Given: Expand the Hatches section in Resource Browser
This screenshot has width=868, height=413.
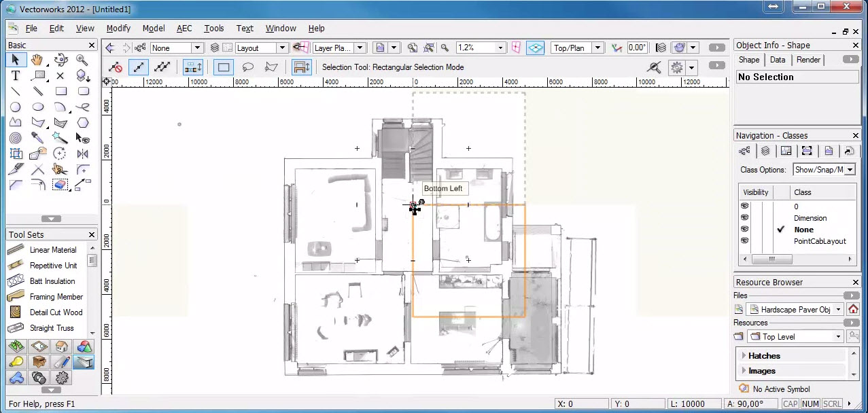Looking at the screenshot, I should (x=743, y=355).
